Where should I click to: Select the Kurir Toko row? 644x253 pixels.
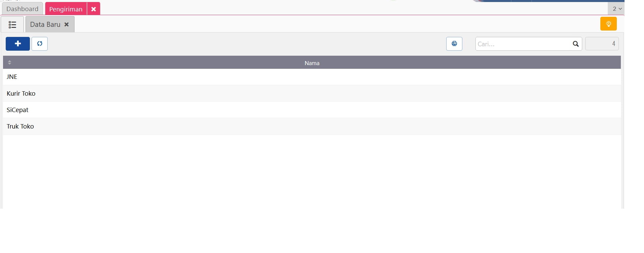(x=312, y=93)
